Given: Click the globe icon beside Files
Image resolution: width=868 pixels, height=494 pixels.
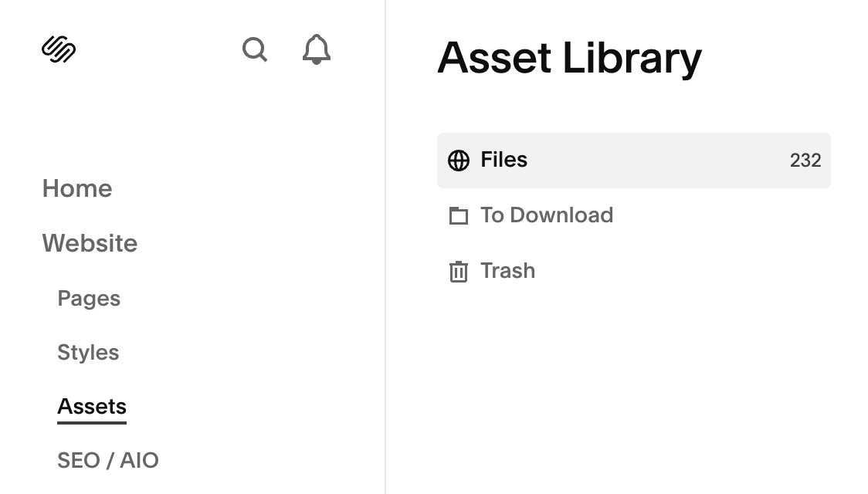Looking at the screenshot, I should click(459, 161).
